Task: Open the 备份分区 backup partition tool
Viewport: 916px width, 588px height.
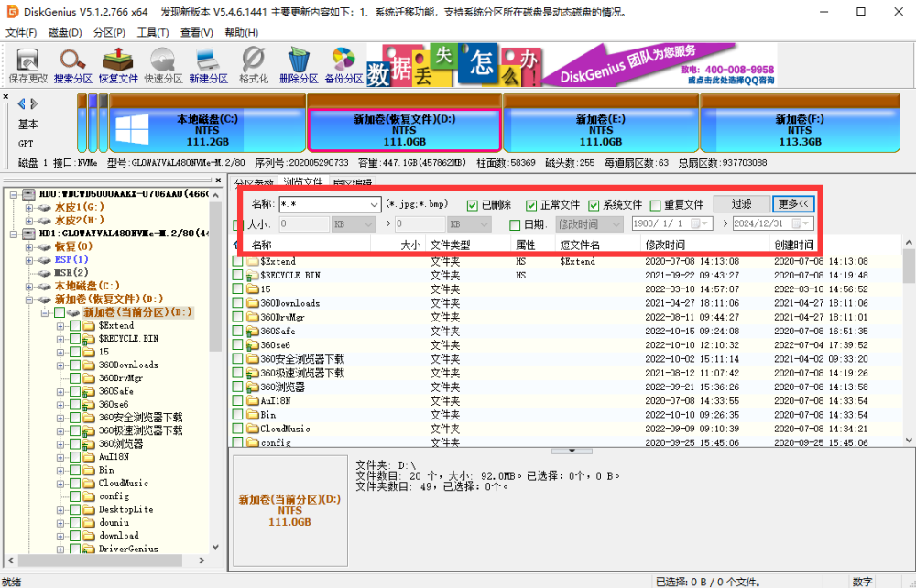Action: click(343, 65)
